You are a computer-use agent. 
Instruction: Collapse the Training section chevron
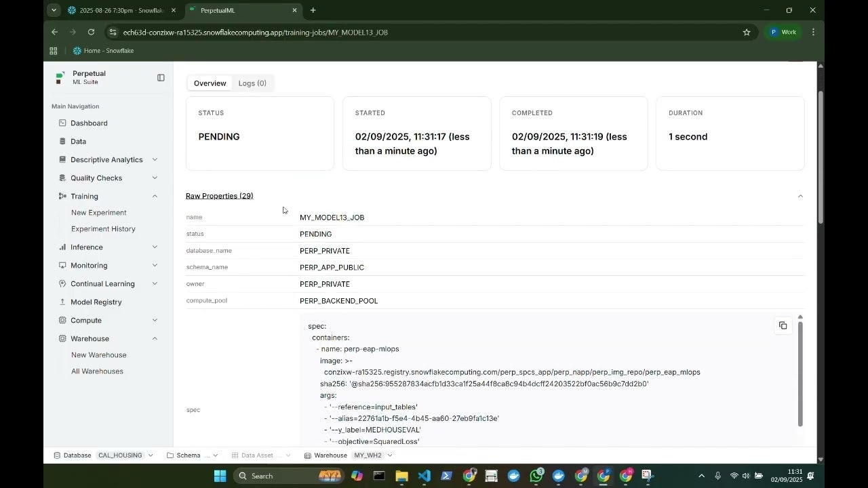[x=155, y=197]
